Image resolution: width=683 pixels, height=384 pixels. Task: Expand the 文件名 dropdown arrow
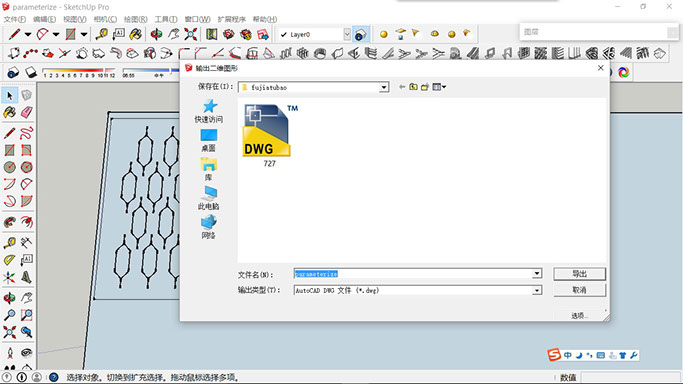point(537,273)
